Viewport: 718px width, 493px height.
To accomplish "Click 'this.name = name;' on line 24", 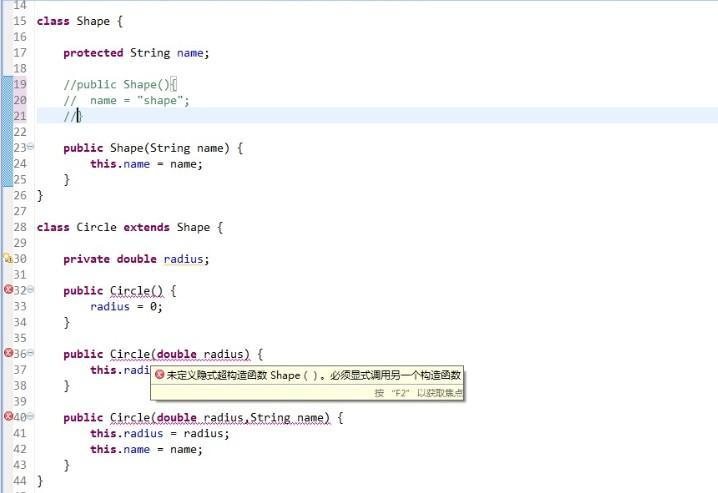I will (x=146, y=164).
